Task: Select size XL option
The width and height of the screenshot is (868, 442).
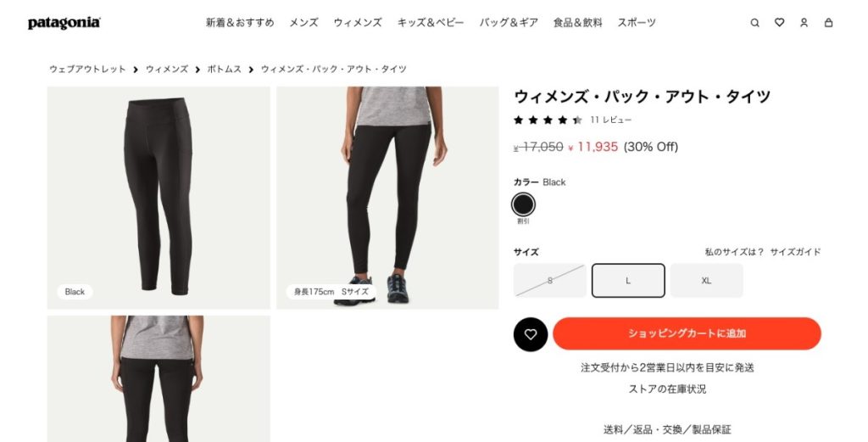Action: [x=706, y=280]
